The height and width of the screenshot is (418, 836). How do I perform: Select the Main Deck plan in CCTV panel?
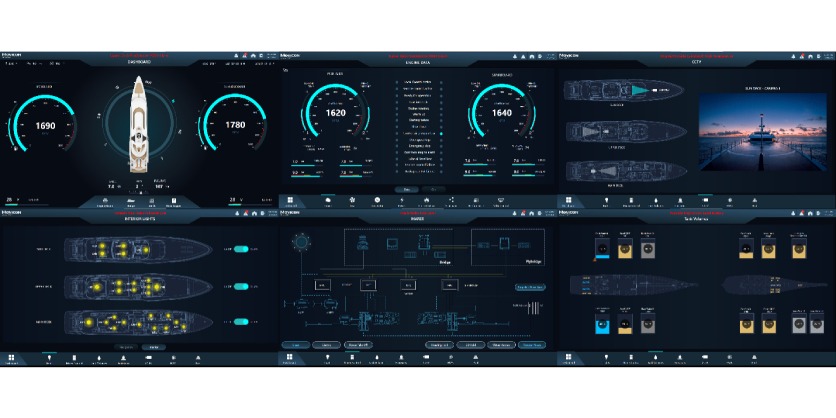tap(626, 171)
